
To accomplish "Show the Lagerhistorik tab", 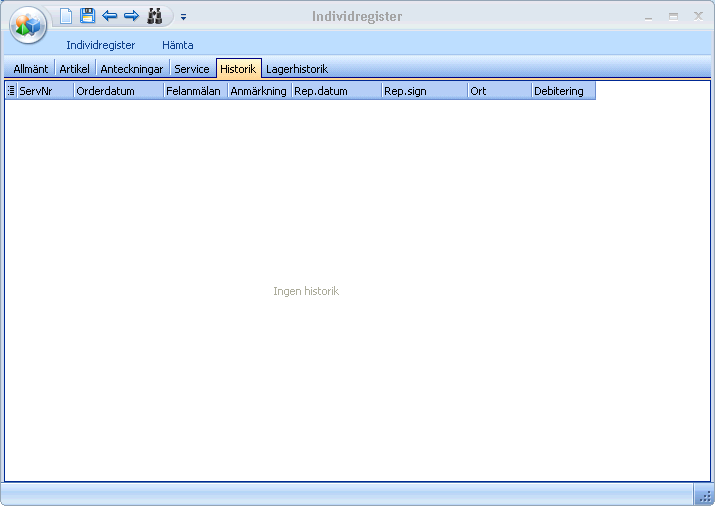I will 297,69.
